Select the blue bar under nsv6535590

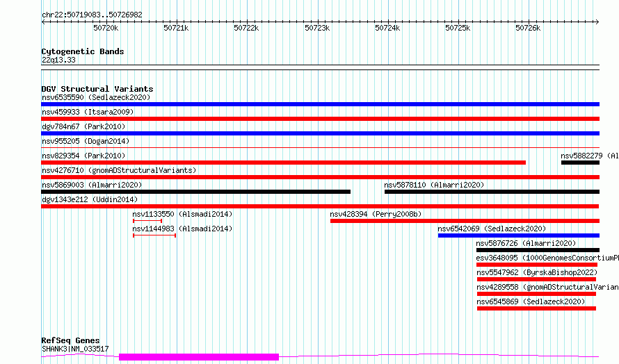(320, 104)
